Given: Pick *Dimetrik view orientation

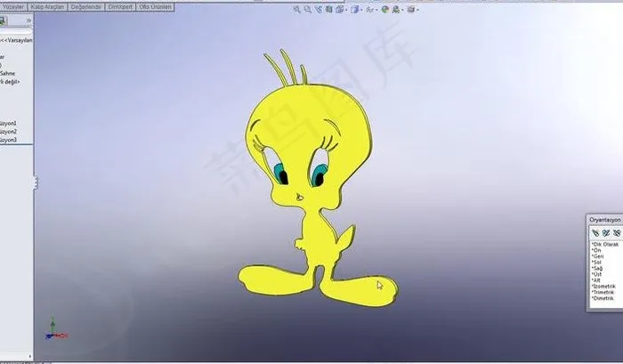Looking at the screenshot, I should click(603, 298).
